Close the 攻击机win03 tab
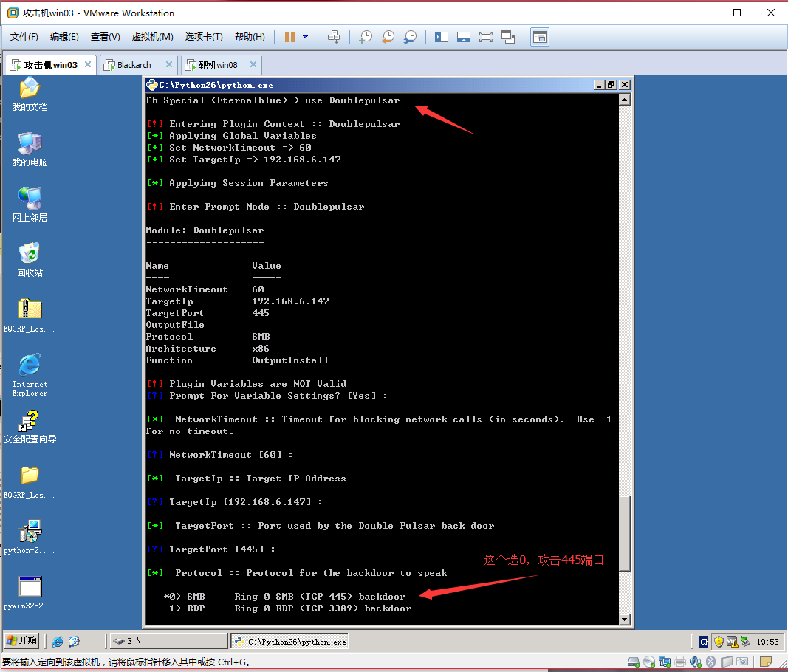Viewport: 788px width, 672px height. pyautogui.click(x=88, y=64)
